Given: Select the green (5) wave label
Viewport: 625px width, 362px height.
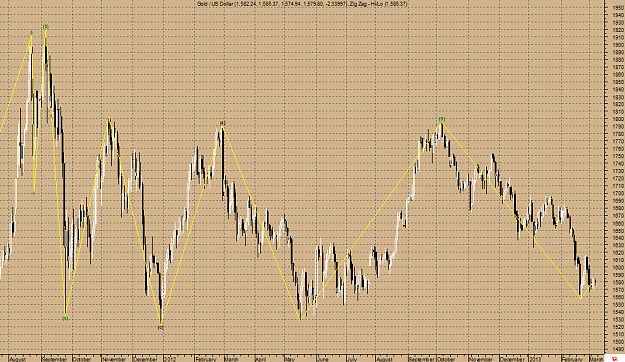Looking at the screenshot, I should point(46,27).
